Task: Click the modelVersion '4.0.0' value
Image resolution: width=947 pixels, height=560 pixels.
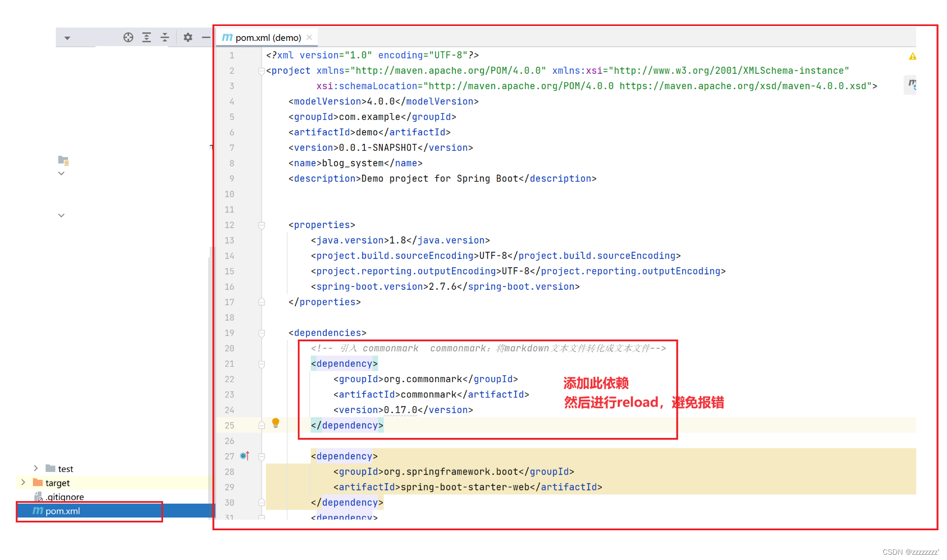Action: 381,101
